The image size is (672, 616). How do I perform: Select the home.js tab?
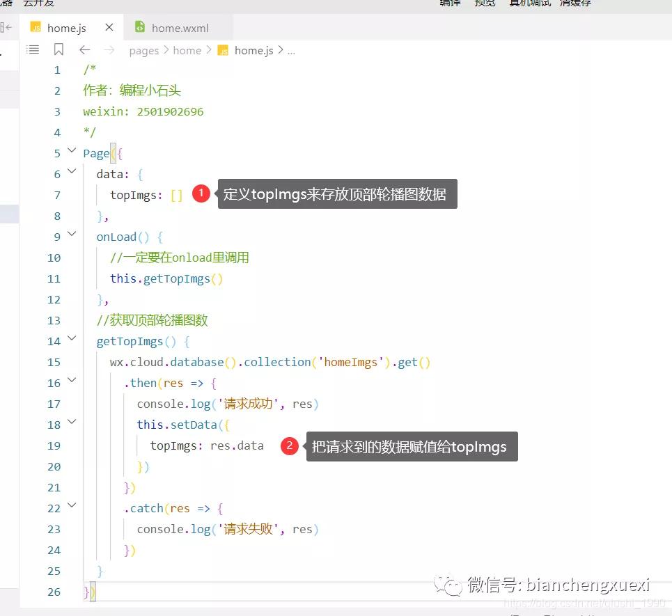coord(66,28)
